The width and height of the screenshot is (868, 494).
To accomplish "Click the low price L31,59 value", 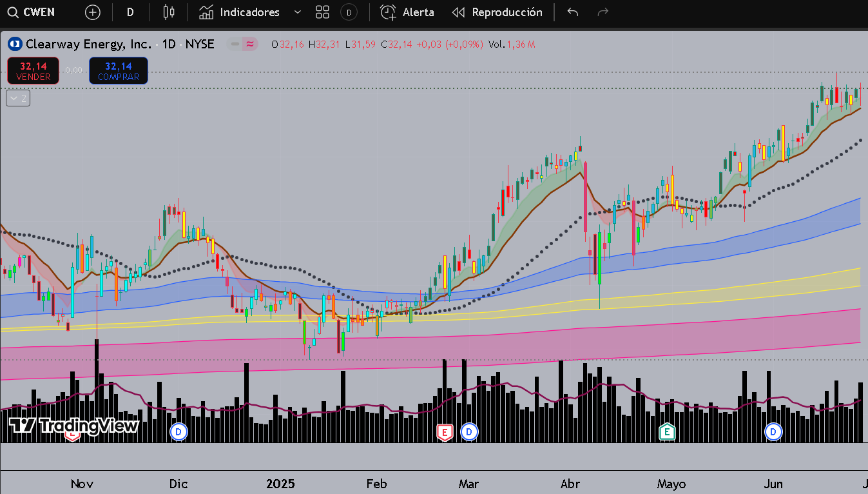I will point(361,44).
